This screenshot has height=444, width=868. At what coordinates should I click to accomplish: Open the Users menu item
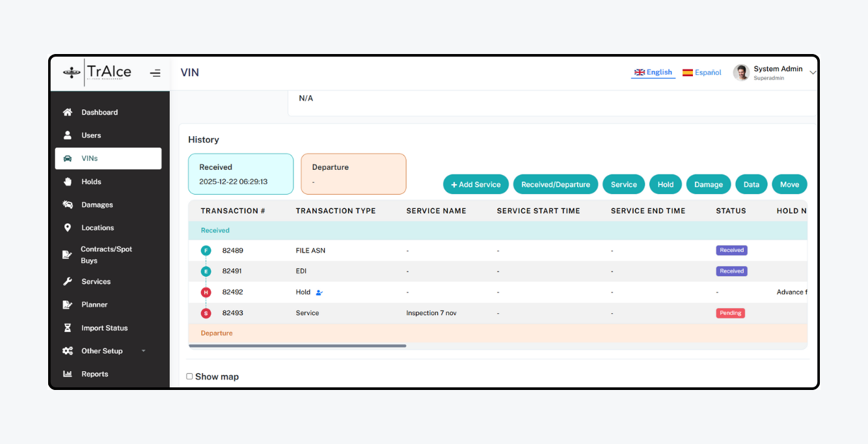click(x=91, y=135)
